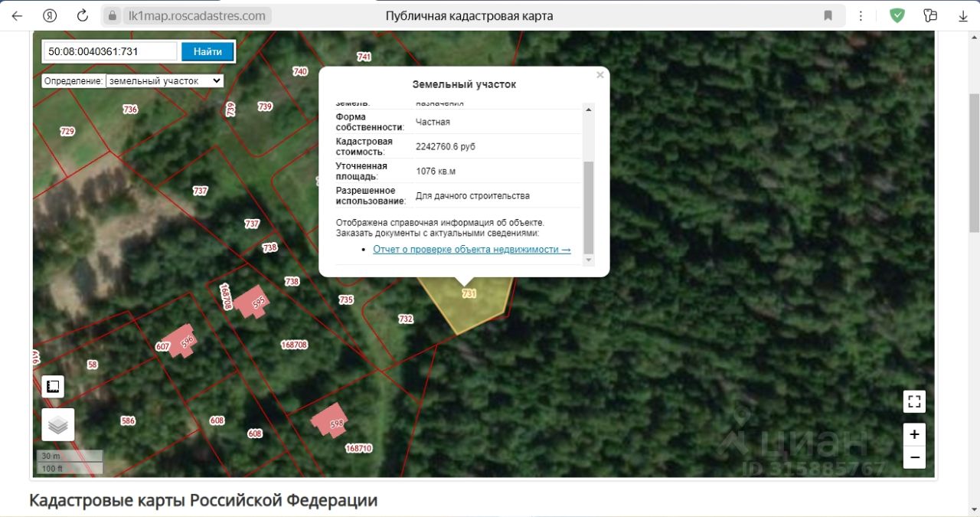Click the cadastral number search field
Viewport: 980px width, 517px height.
point(111,51)
